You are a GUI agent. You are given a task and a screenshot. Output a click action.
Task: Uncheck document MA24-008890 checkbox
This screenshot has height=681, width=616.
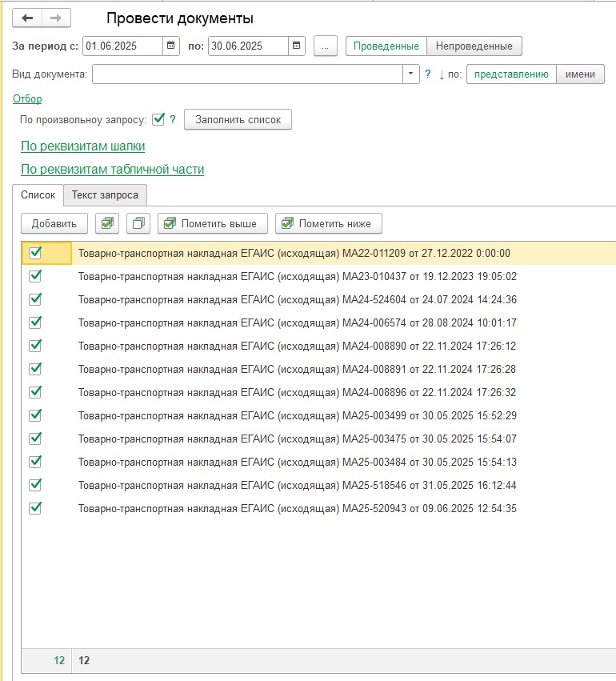pyautogui.click(x=35, y=346)
